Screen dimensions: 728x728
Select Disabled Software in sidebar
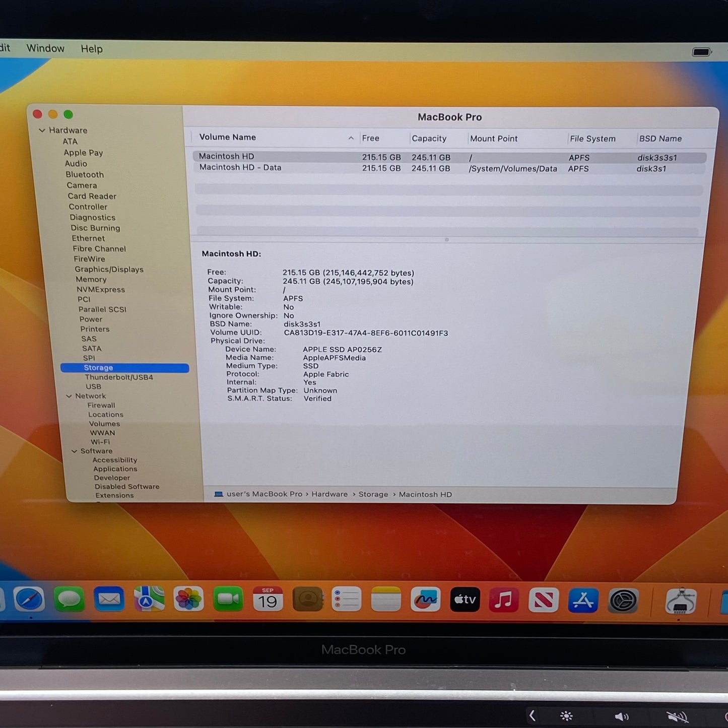click(127, 486)
